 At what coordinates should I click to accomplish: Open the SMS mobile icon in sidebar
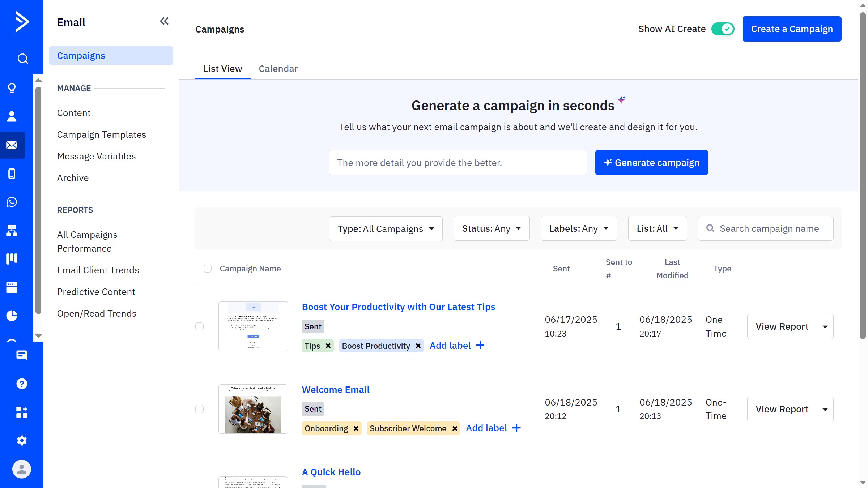coord(12,174)
